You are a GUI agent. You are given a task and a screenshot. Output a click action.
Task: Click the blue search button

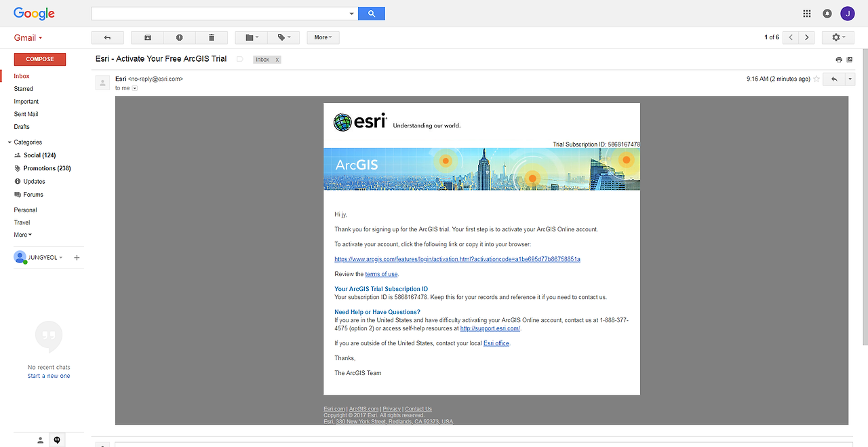tap(372, 14)
